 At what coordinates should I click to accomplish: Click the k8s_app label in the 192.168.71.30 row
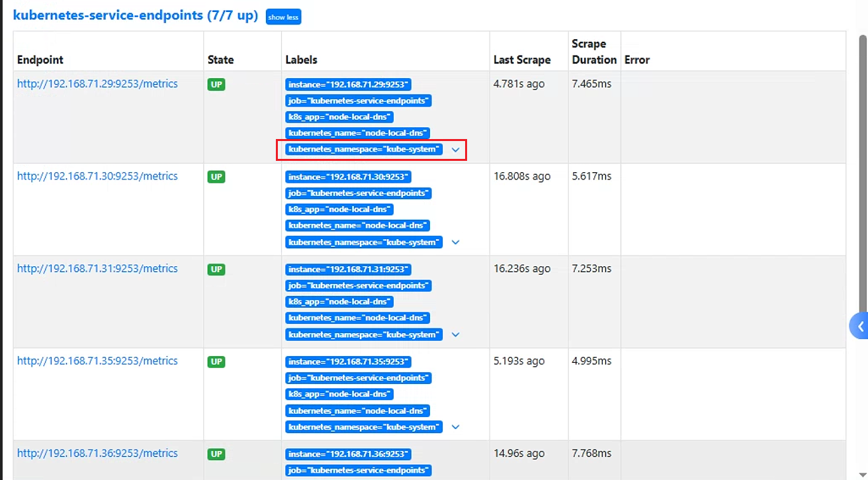[x=339, y=209]
